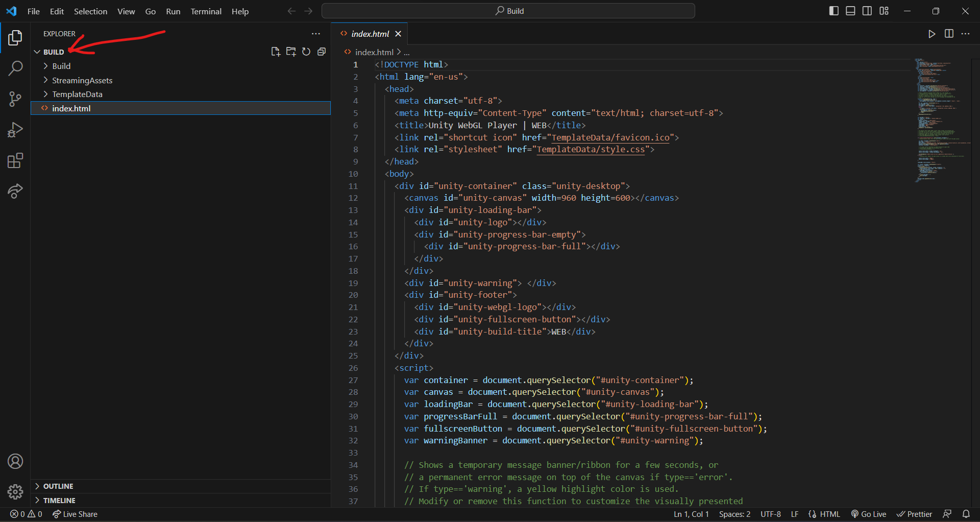Screen dimensions: 980x522
Task: Open the Extensions view
Action: pyautogui.click(x=15, y=160)
